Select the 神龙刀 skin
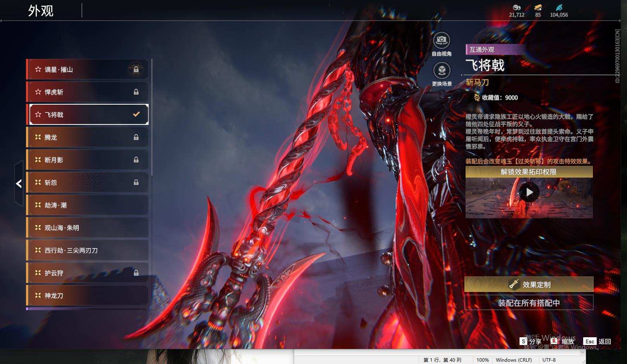 88,295
